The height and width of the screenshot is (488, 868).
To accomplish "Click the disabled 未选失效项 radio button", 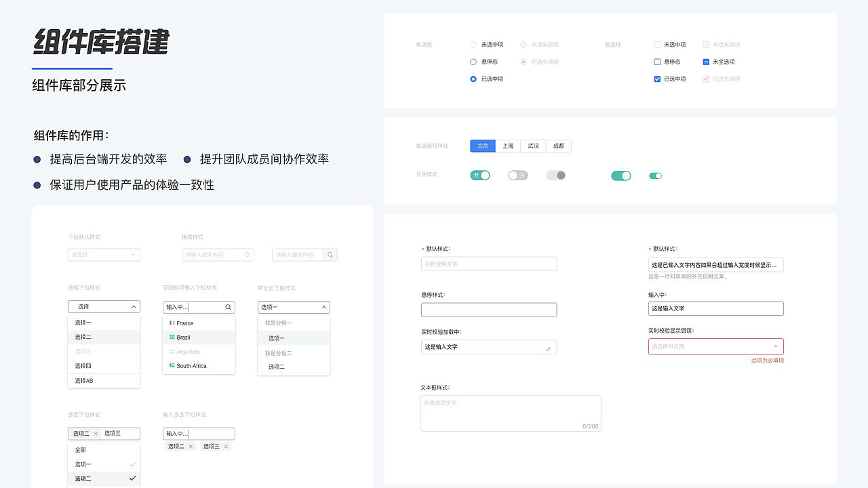I will pyautogui.click(x=524, y=45).
